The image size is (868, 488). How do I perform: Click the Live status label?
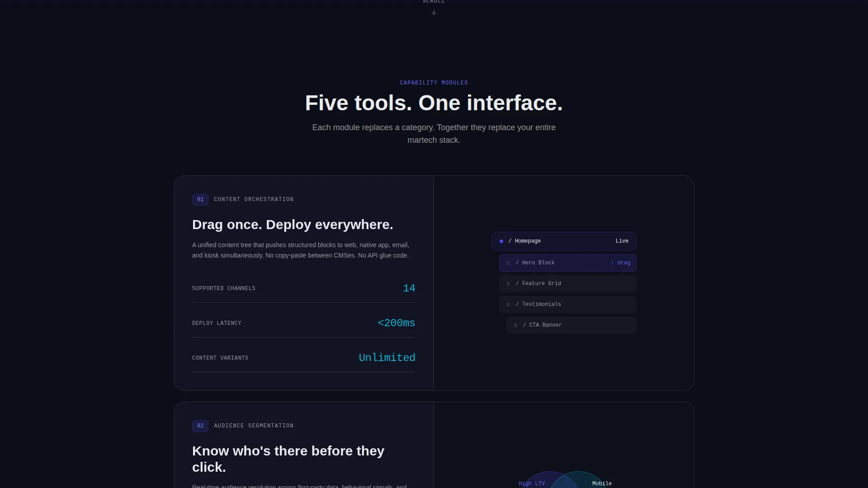pyautogui.click(x=622, y=241)
